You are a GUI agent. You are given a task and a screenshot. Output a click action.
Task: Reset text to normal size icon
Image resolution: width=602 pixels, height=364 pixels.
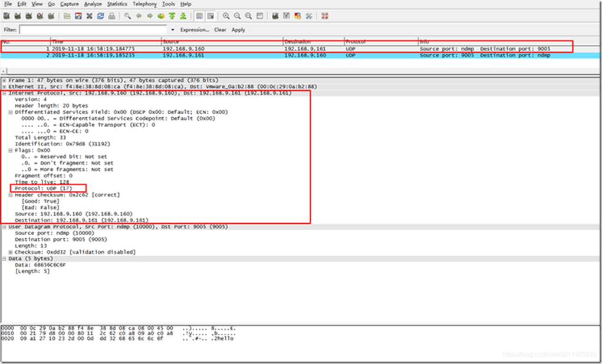click(x=248, y=16)
